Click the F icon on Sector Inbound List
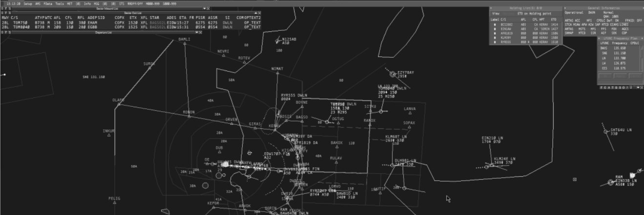 tap(6, 8)
